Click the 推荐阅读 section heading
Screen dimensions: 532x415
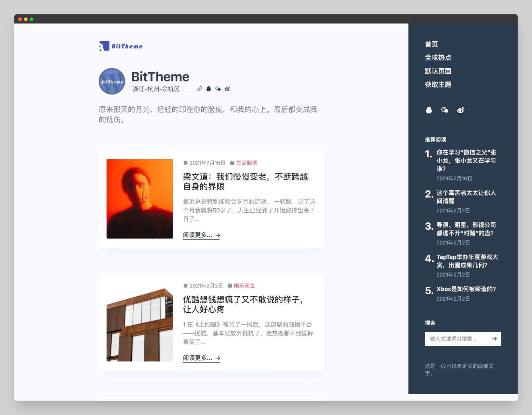(x=435, y=140)
